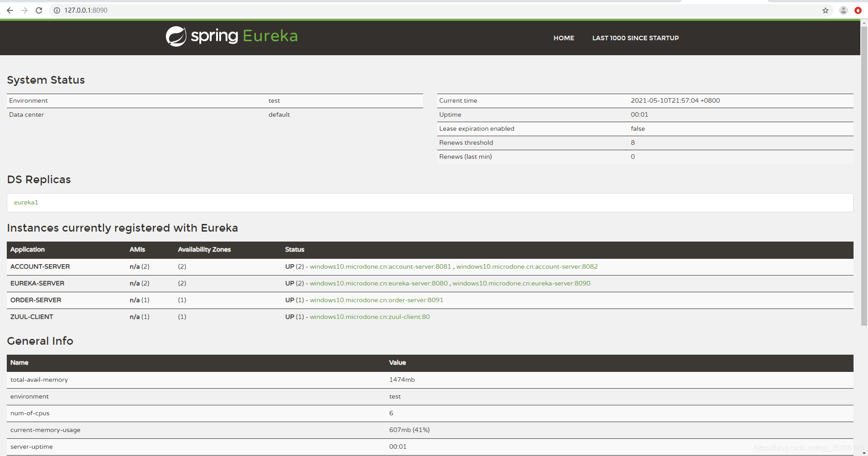Viewport: 868px width, 456px height.
Task: Click the Uptime label in System Status
Action: coord(450,114)
